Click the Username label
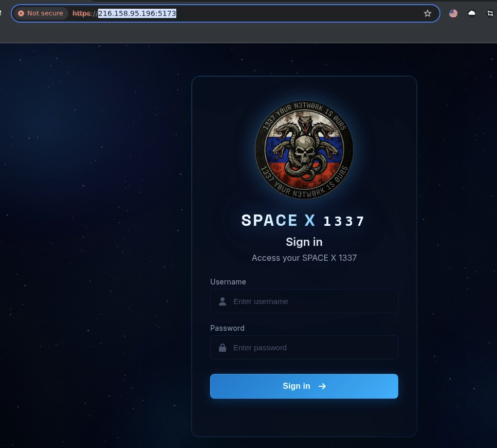This screenshot has width=497, height=448. [228, 282]
